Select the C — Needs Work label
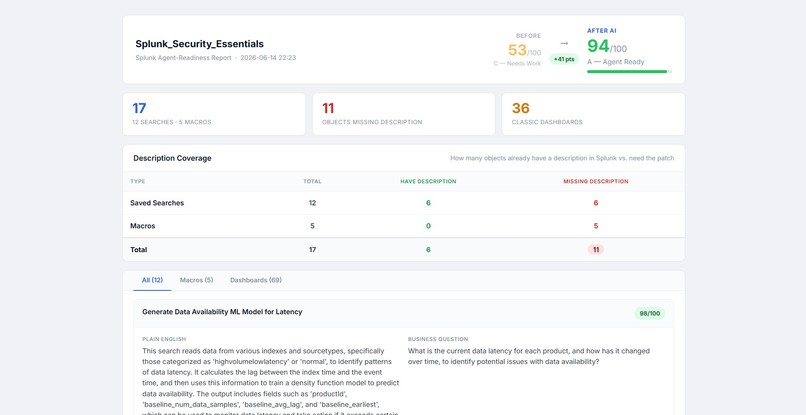This screenshot has width=806, height=415. 517,63
